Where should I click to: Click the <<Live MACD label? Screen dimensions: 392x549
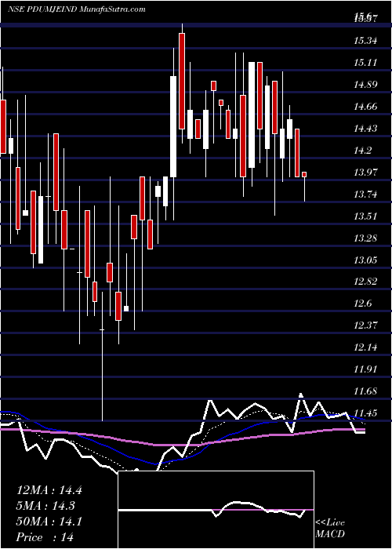330,529
